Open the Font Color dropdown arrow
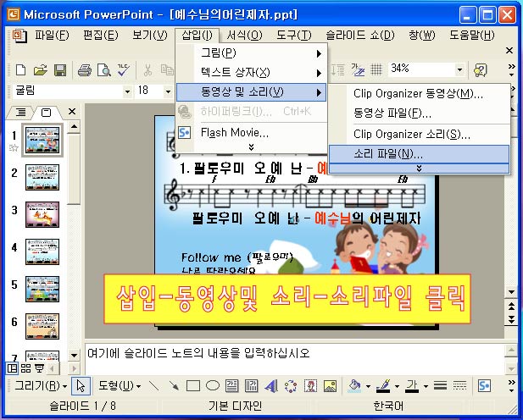 [x=426, y=386]
